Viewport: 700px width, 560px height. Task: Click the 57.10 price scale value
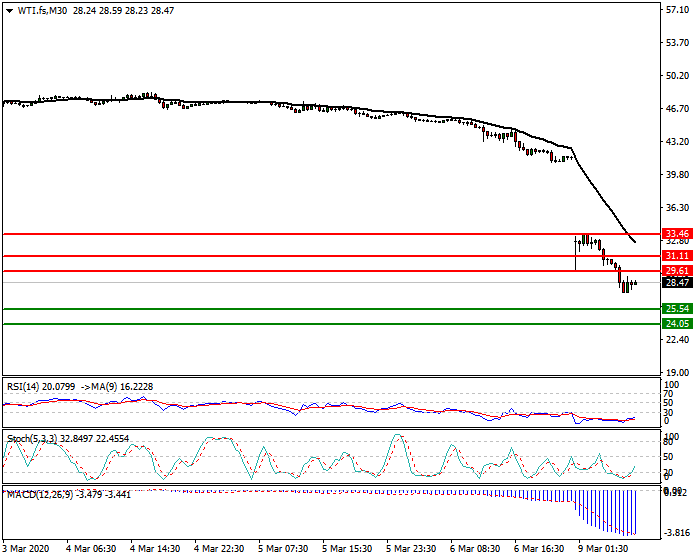click(677, 10)
